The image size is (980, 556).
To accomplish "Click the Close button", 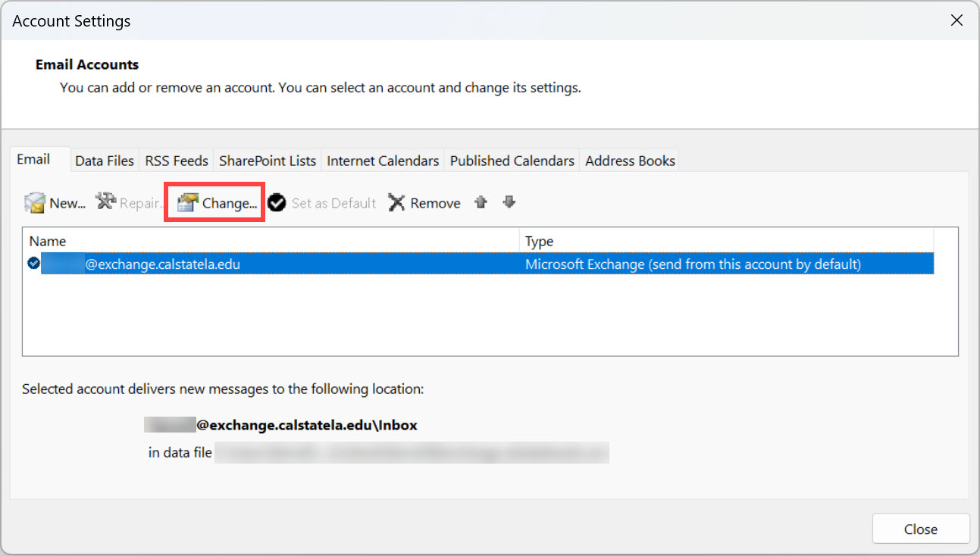I will click(x=920, y=529).
